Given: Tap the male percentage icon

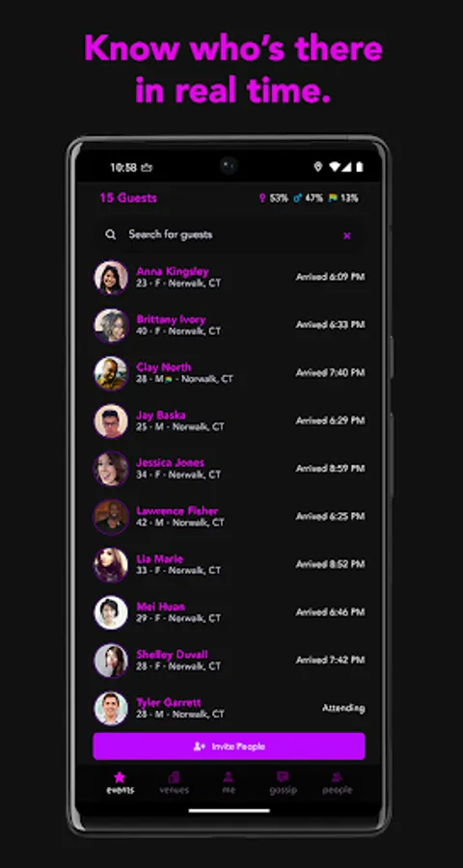Looking at the screenshot, I should pyautogui.click(x=298, y=198).
